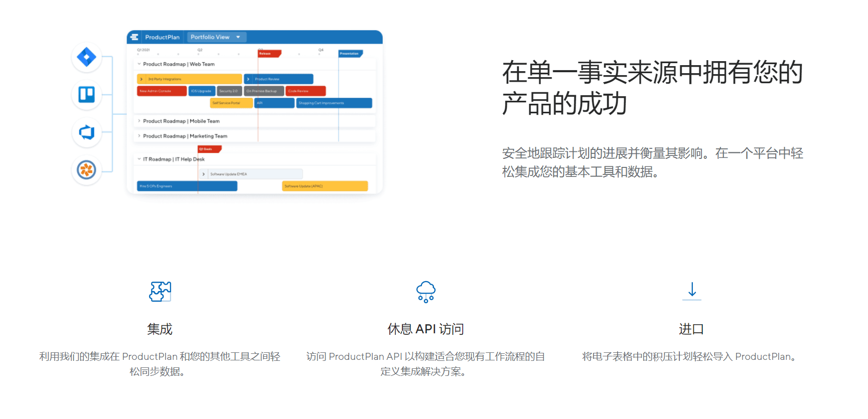Collapse the Product Roadmap Web Team chevron
The height and width of the screenshot is (419, 868).
point(139,64)
